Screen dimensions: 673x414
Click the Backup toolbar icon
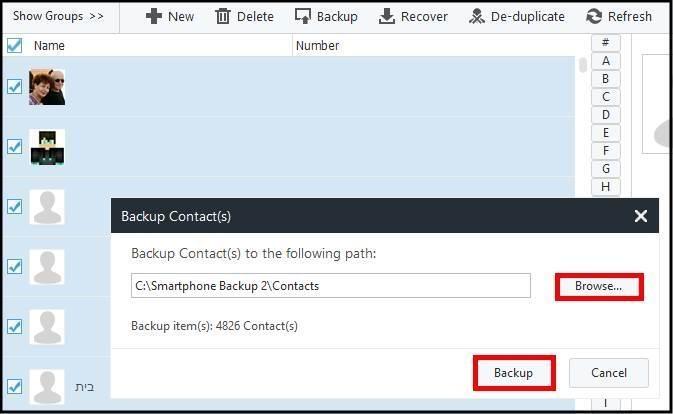point(303,16)
